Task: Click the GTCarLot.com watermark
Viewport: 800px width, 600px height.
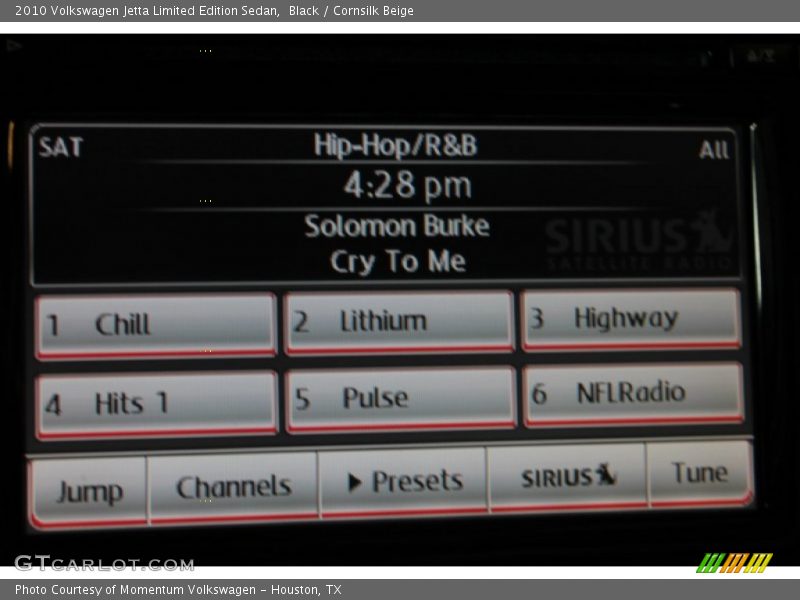Action: 103,563
